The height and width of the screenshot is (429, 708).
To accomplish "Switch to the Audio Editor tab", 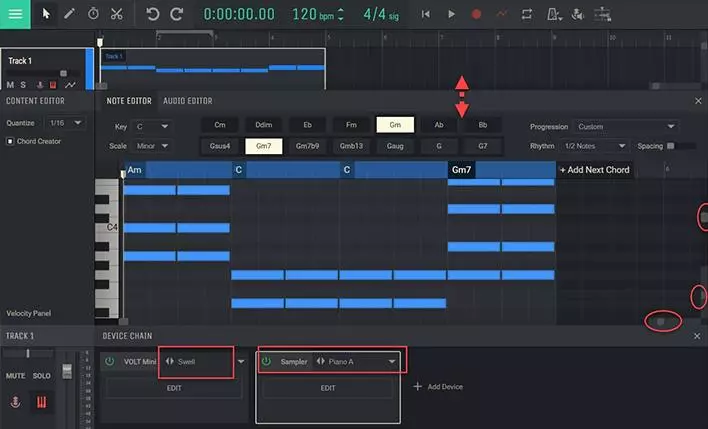I will coord(188,101).
